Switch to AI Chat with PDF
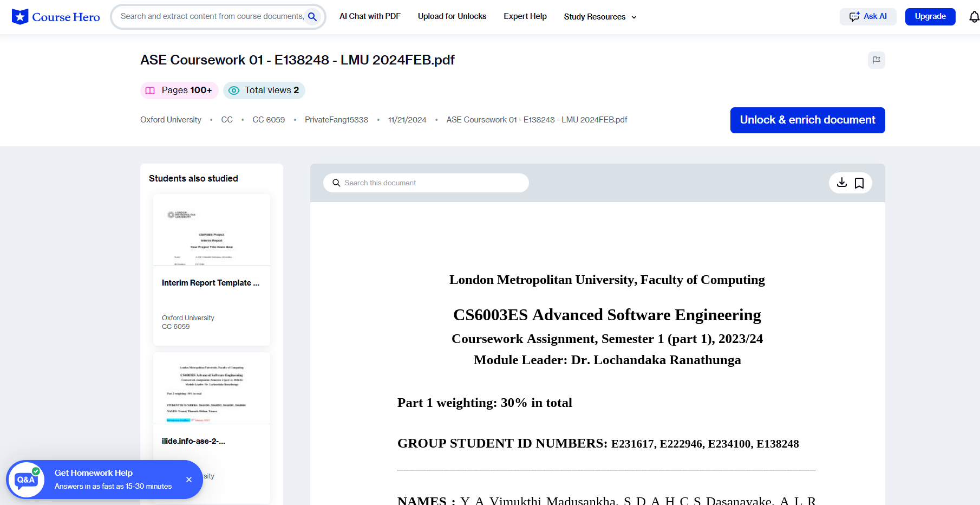This screenshot has width=980, height=505. coord(370,16)
